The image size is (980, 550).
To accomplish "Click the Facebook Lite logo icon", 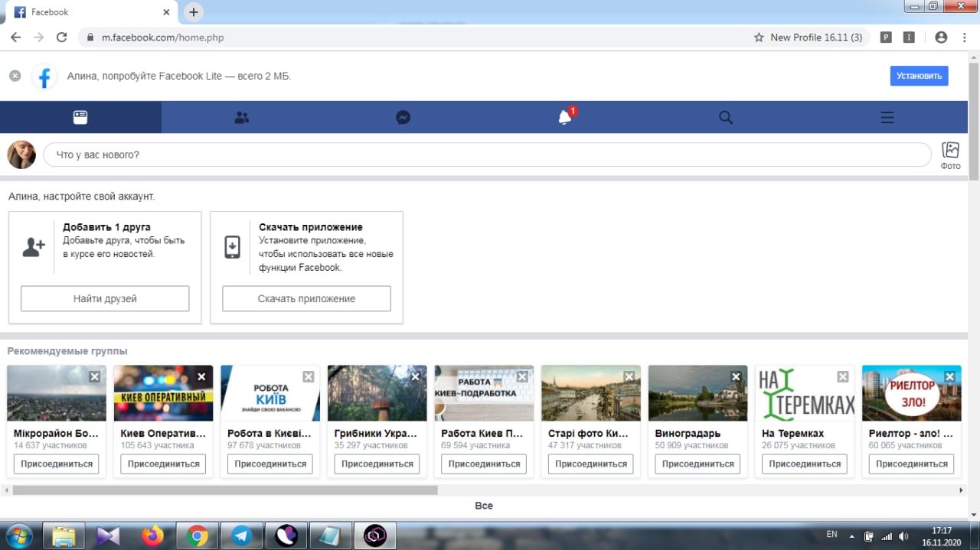I will (44, 76).
